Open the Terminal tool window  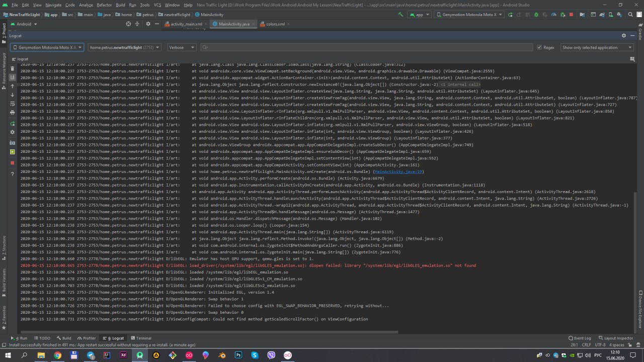tap(140, 338)
